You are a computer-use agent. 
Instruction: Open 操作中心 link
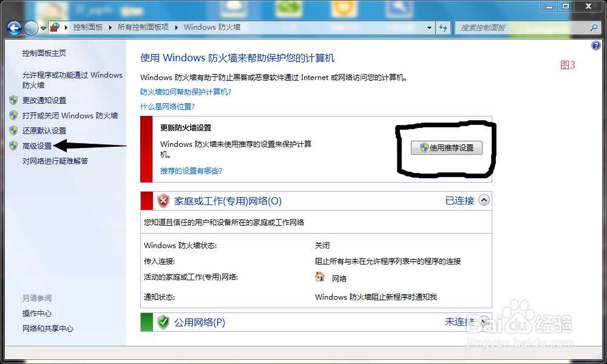pyautogui.click(x=37, y=313)
